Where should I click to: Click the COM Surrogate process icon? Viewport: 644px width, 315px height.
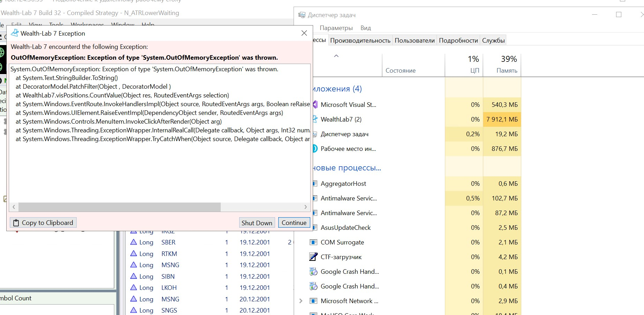coord(313,242)
